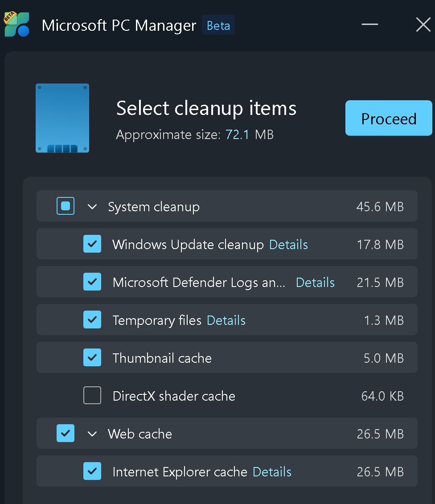435x504 pixels.
Task: Uncheck the Web cache group checkbox
Action: point(66,433)
